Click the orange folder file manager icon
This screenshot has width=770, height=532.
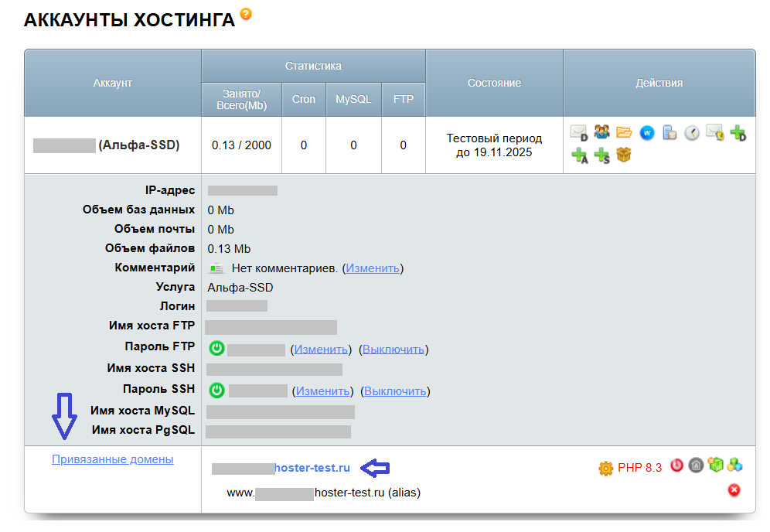(x=624, y=133)
